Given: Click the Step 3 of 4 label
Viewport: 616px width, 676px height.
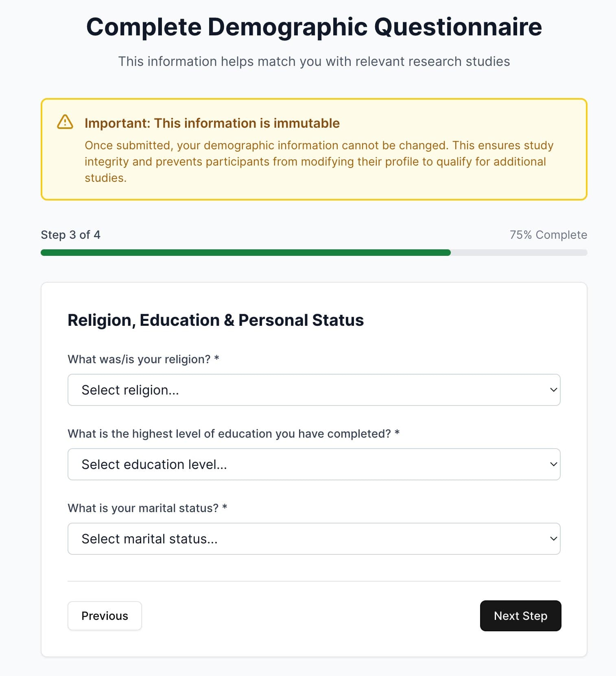Looking at the screenshot, I should tap(70, 235).
